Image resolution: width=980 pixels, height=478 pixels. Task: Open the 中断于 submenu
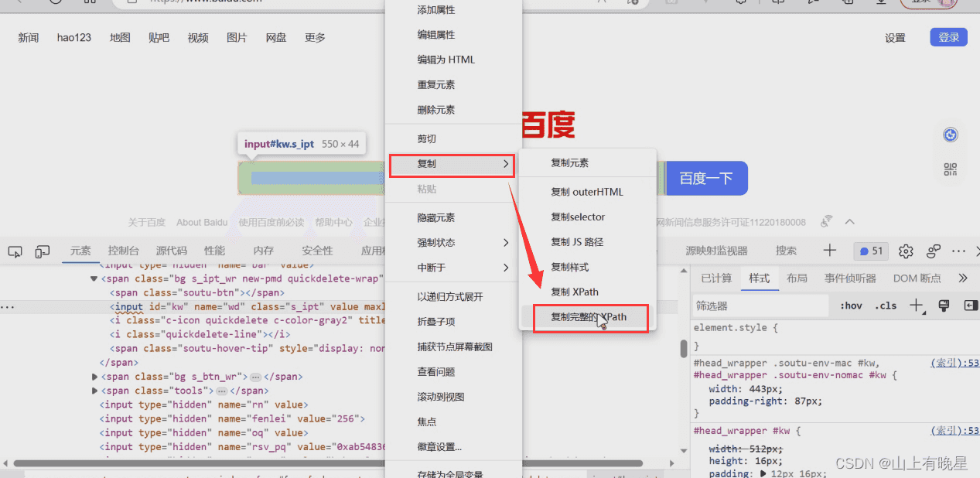(453, 268)
